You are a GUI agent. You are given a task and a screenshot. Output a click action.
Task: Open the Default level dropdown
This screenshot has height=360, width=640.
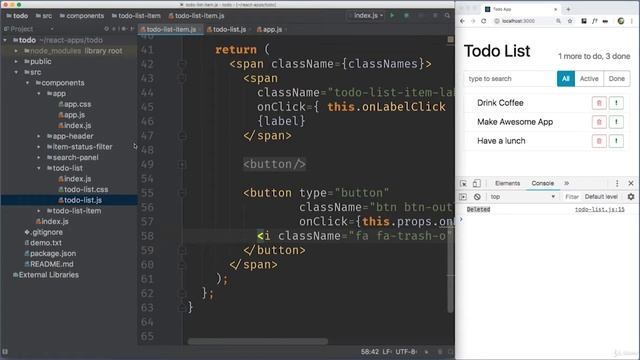coord(601,197)
